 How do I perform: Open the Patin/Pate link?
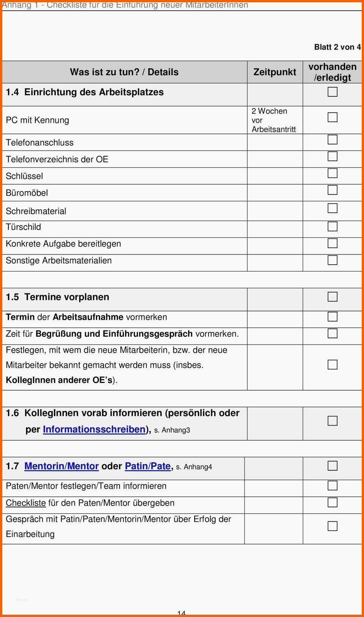(147, 466)
